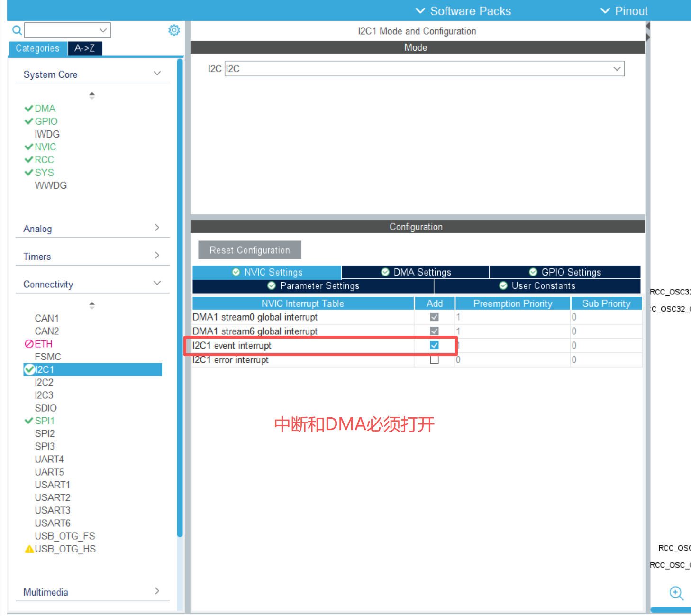This screenshot has width=691, height=616.
Task: Select IWDG peripheral
Action: pyautogui.click(x=47, y=134)
